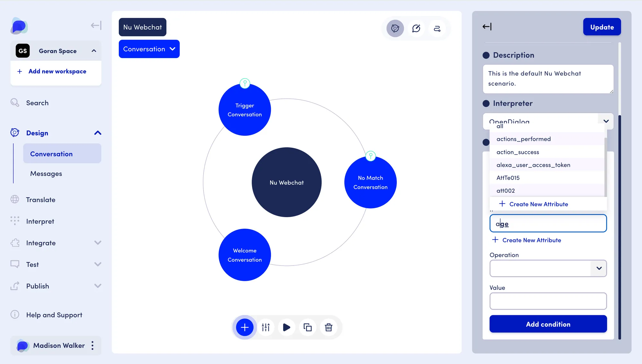Expand the Integrate section chevron
The height and width of the screenshot is (364, 642).
[x=98, y=243]
